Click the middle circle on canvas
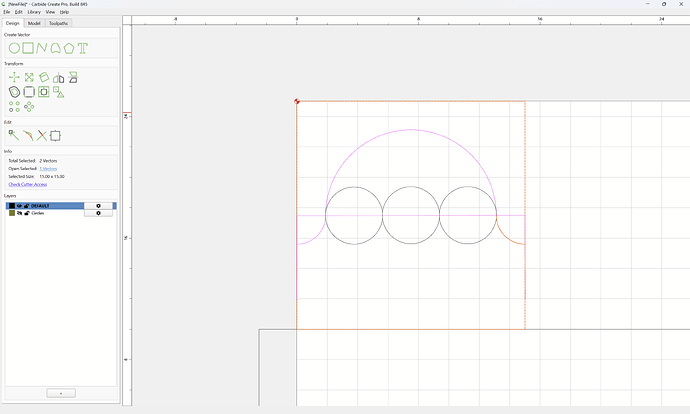The image size is (690, 414). (411, 215)
